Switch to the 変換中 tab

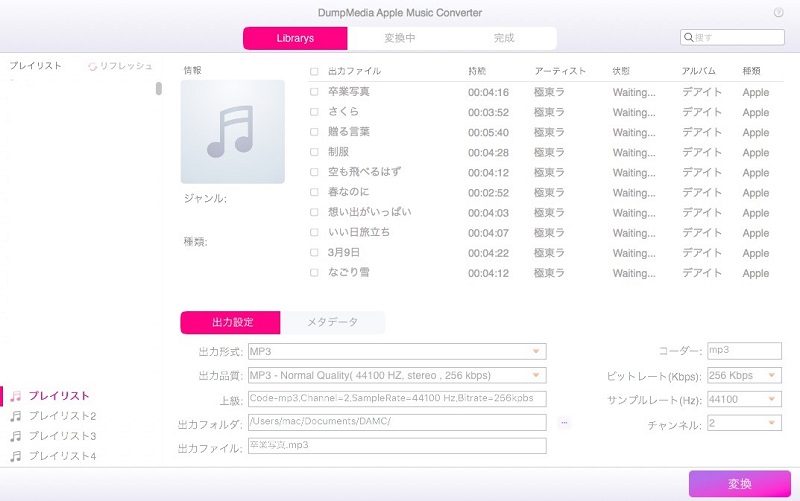(x=399, y=38)
